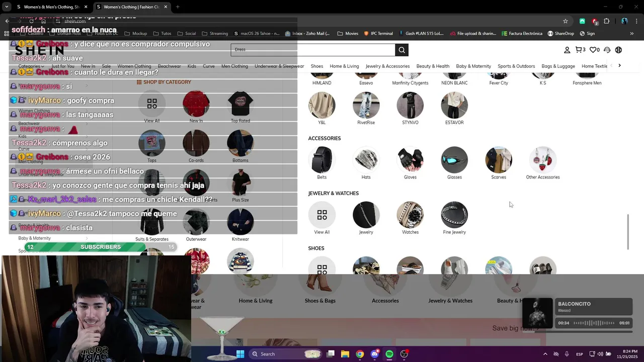
Task: Expand the bookmarks overflow chevron
Action: click(631, 34)
